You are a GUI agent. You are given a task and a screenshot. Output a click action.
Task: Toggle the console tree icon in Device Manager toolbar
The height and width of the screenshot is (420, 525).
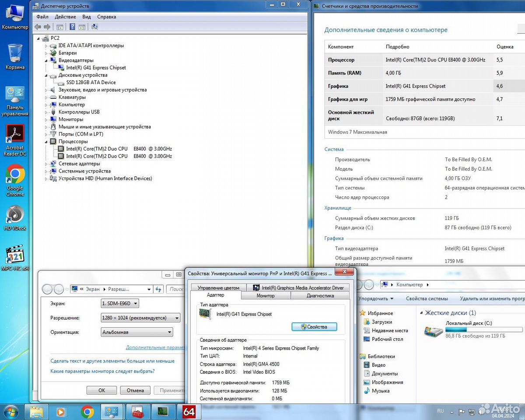coord(60,27)
